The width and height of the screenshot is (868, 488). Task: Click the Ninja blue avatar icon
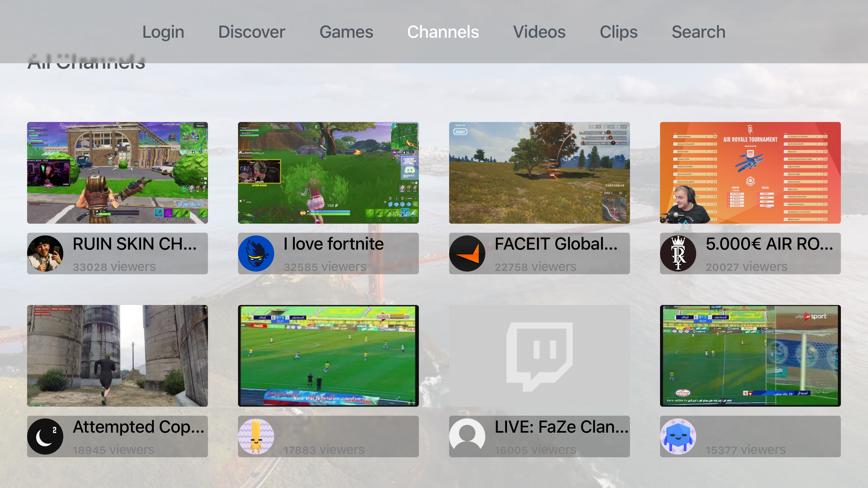coord(256,253)
